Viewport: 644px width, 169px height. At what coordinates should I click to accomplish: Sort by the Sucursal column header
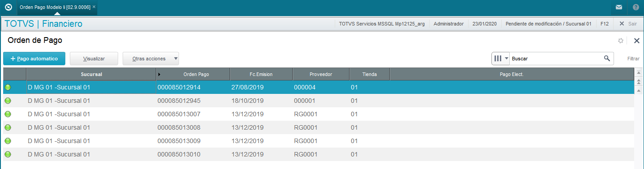pyautogui.click(x=91, y=74)
